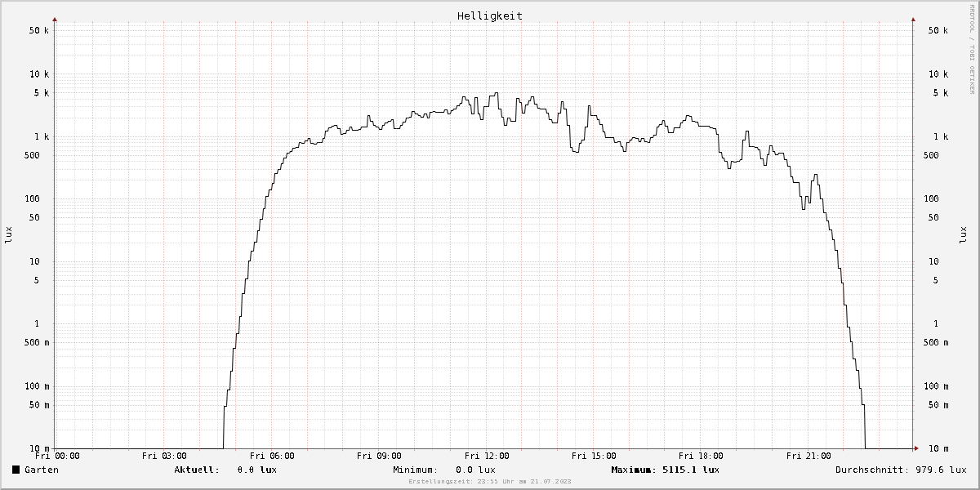Click the chart title "Helligkeit"
Screen dimensions: 980x490
point(490,16)
